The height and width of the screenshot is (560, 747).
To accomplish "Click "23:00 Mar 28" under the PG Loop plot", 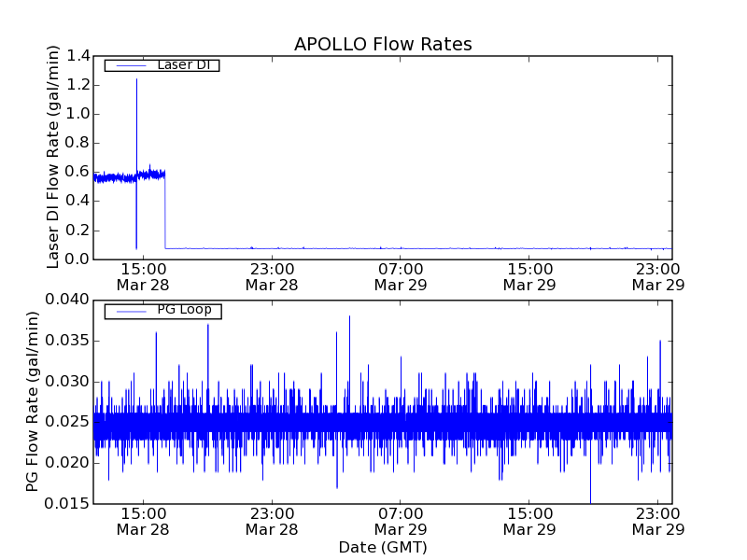I will (x=272, y=522).
